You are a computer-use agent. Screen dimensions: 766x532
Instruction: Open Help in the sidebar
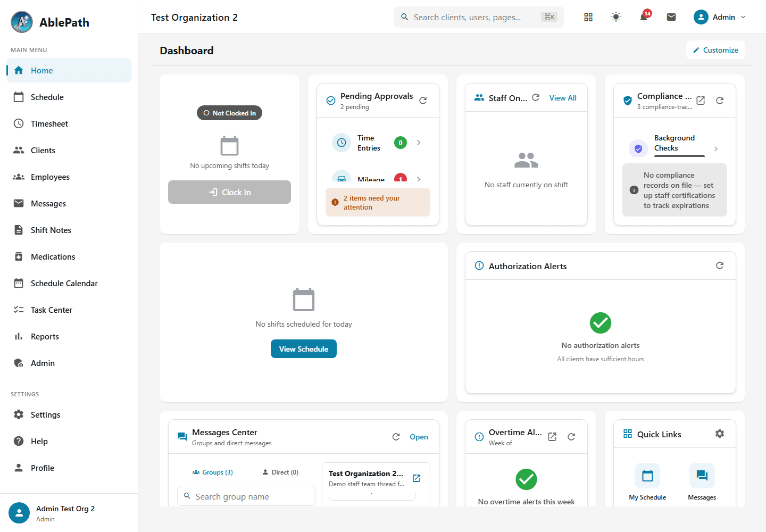[69, 441]
